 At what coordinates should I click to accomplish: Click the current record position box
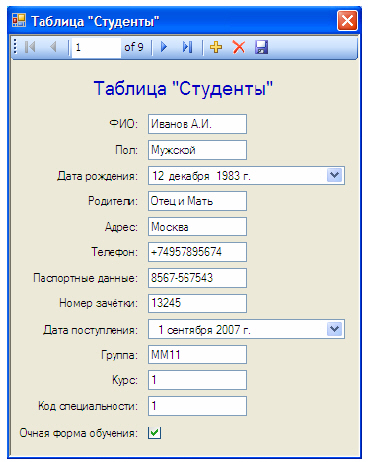click(96, 47)
